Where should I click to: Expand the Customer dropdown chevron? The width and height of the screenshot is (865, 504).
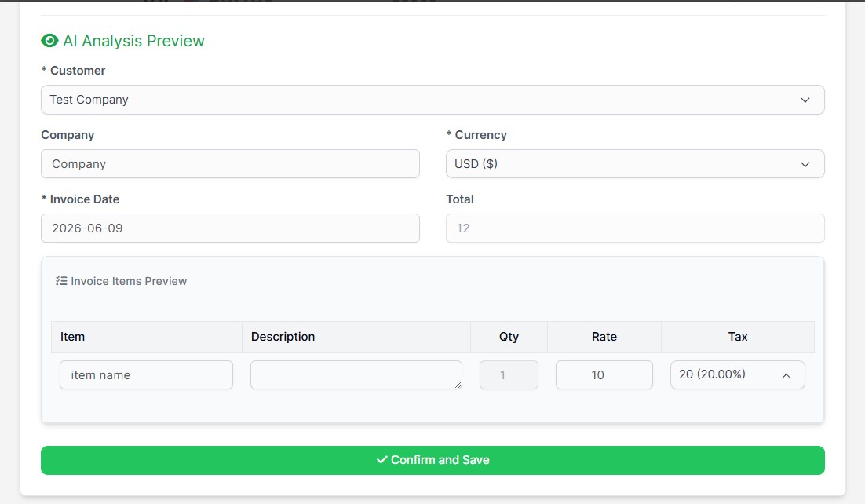[805, 100]
